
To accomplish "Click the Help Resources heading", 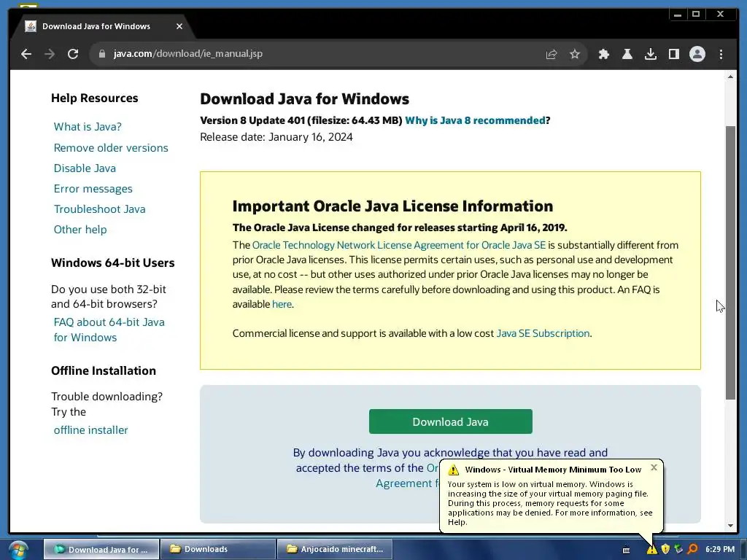I will (94, 98).
